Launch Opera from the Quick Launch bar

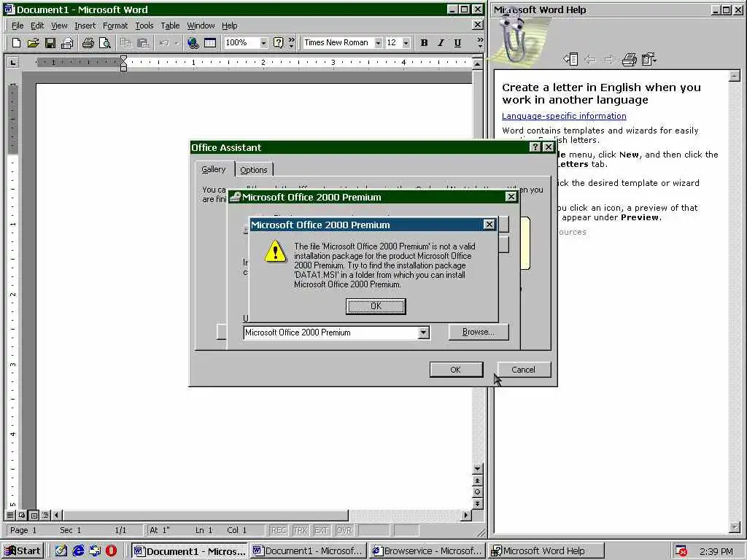(111, 551)
